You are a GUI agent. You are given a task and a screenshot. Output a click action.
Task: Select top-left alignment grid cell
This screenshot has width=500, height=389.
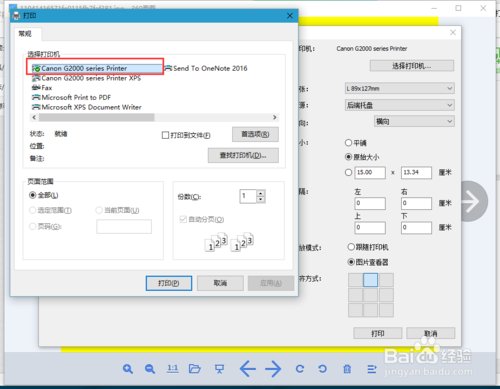(355, 280)
